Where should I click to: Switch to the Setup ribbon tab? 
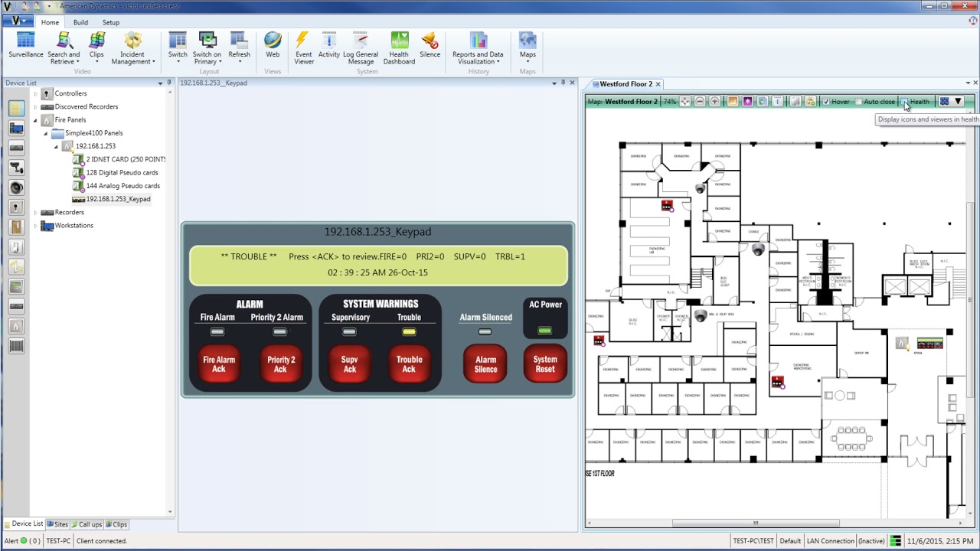click(111, 22)
